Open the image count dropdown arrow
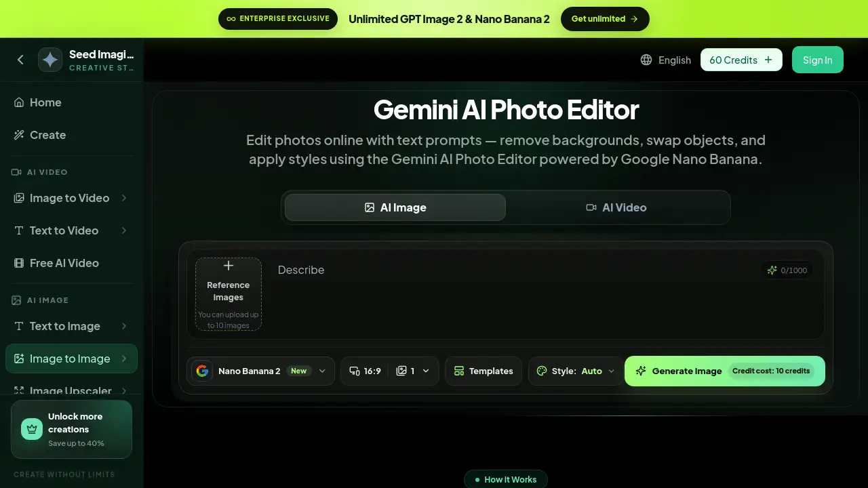This screenshot has width=868, height=488. (x=426, y=371)
